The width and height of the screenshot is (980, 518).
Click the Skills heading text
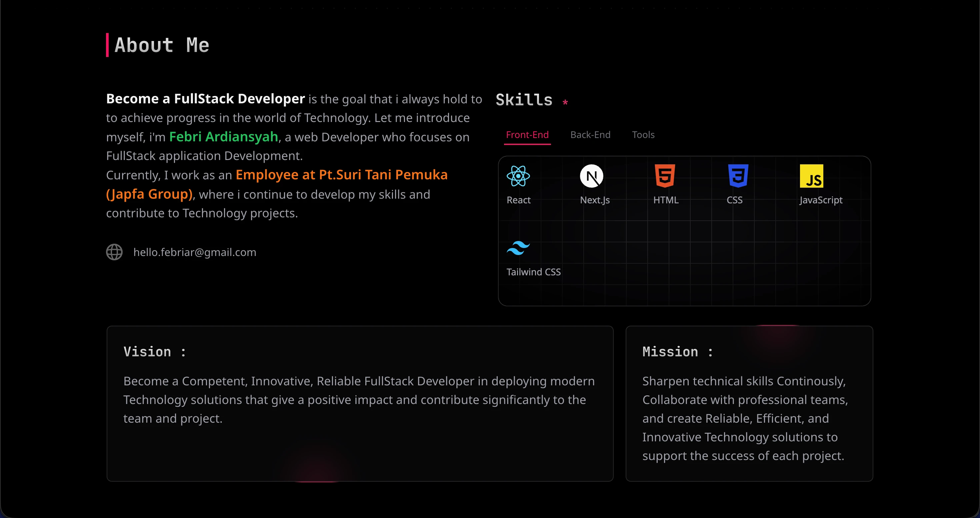coord(524,100)
